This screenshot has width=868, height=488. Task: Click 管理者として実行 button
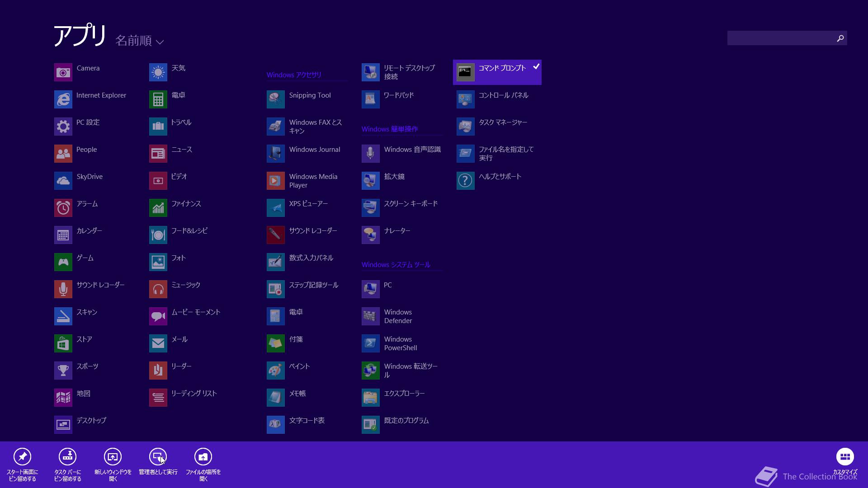pyautogui.click(x=158, y=462)
